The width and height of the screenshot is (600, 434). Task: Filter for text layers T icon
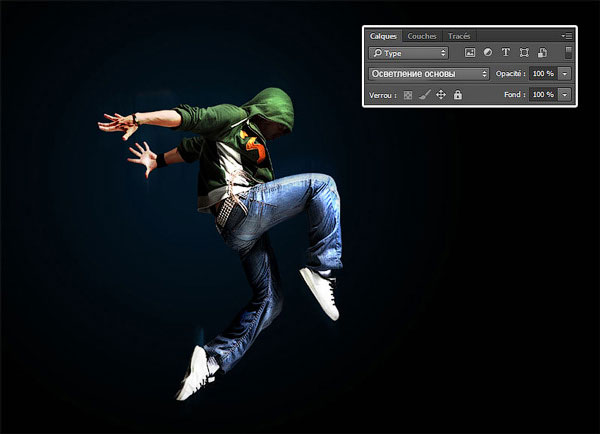(505, 52)
